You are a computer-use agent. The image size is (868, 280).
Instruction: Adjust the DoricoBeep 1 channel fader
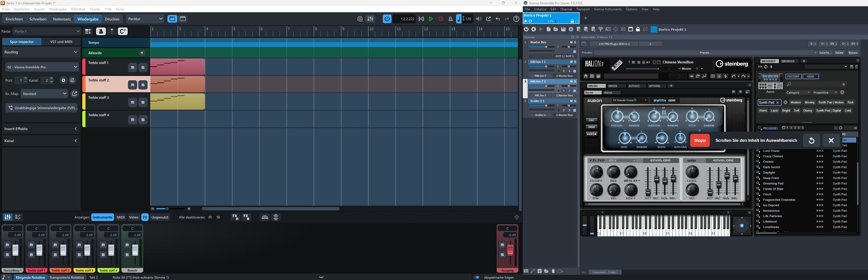(x=15, y=250)
